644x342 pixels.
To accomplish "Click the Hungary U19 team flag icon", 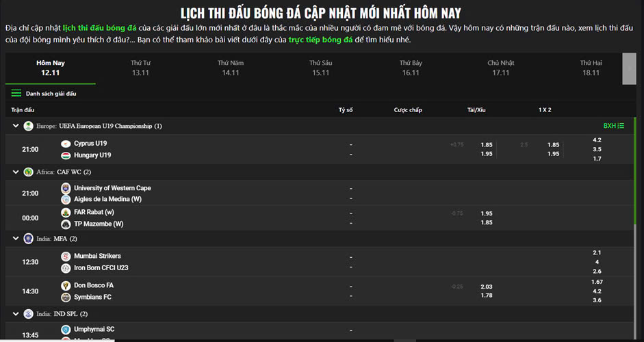I will (66, 155).
